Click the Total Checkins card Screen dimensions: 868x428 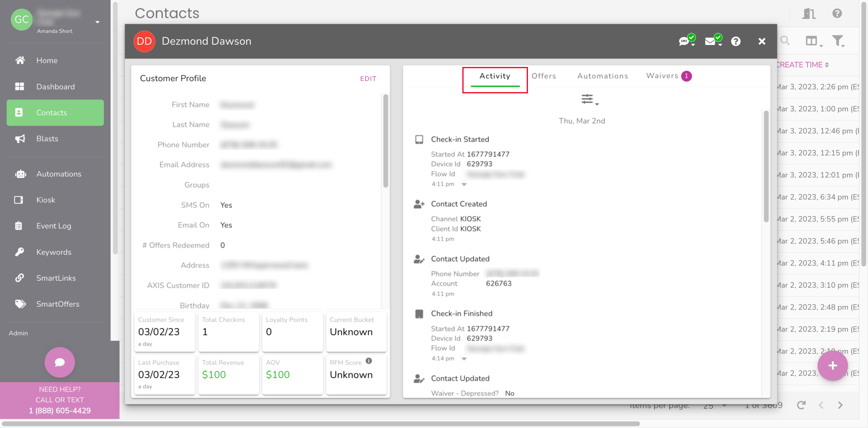point(228,332)
